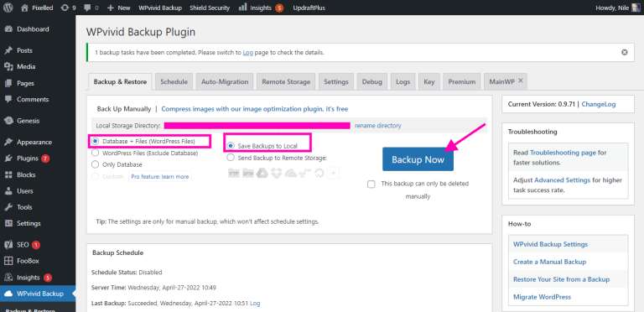Viewport: 644px width, 312px height.
Task: Open the Posts pin icon
Action: click(x=8, y=50)
